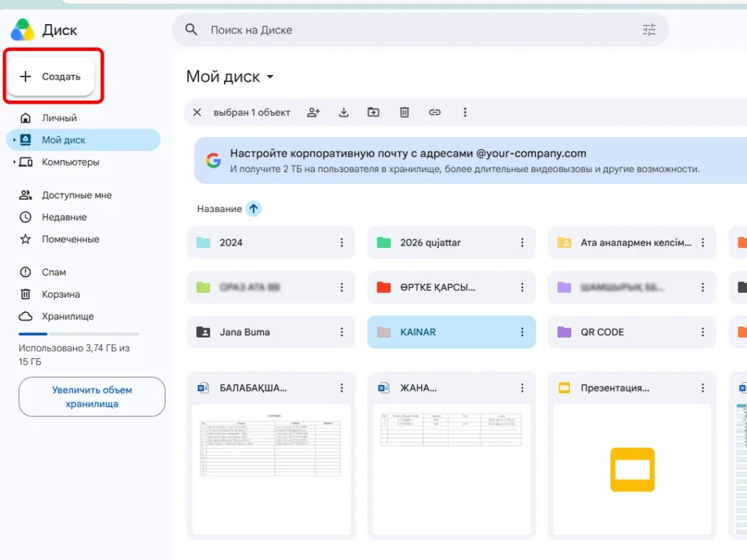Image resolution: width=747 pixels, height=560 pixels.
Task: Open more actions in selection toolbar
Action: [465, 112]
